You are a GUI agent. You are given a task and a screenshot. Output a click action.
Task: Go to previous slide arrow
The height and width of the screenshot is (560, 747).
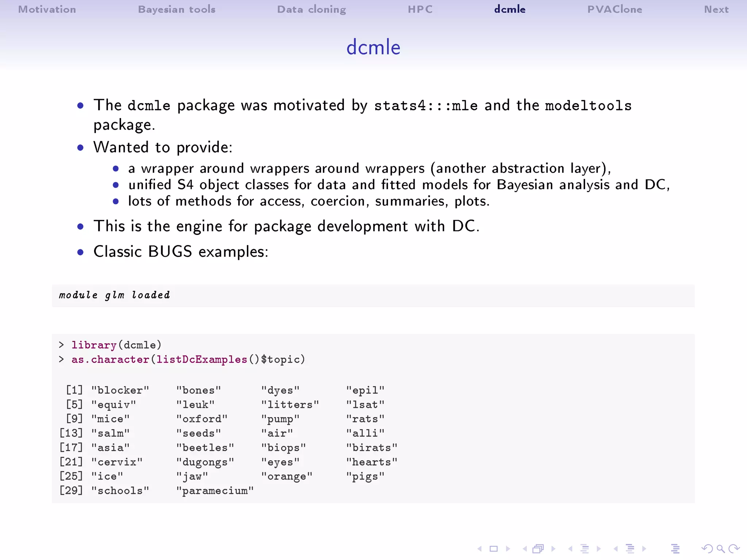[x=480, y=548]
